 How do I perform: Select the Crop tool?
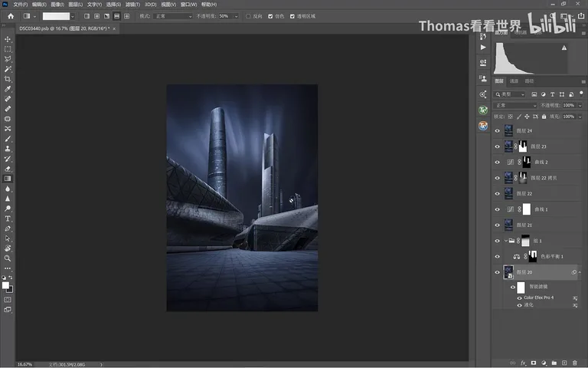click(x=8, y=79)
